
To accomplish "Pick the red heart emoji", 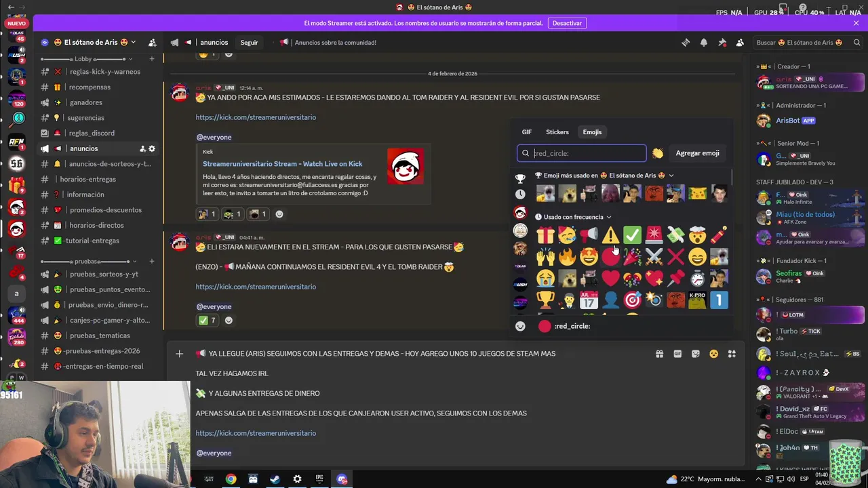I will tap(610, 278).
